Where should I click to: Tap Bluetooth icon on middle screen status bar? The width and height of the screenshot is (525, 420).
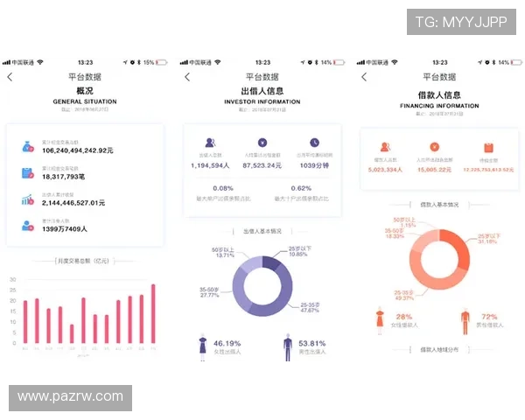coord(317,62)
